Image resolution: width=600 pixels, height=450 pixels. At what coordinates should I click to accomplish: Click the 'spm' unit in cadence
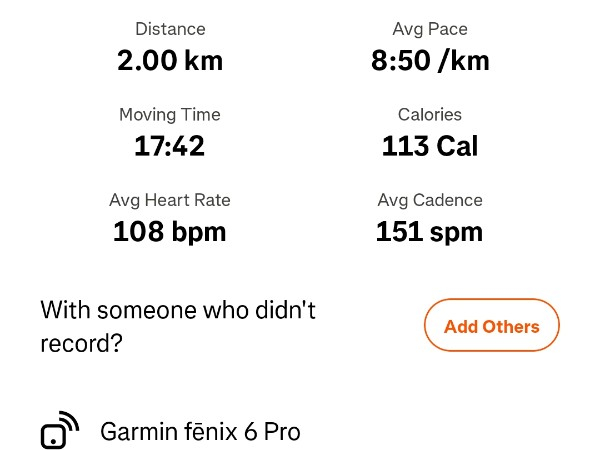pyautogui.click(x=454, y=234)
